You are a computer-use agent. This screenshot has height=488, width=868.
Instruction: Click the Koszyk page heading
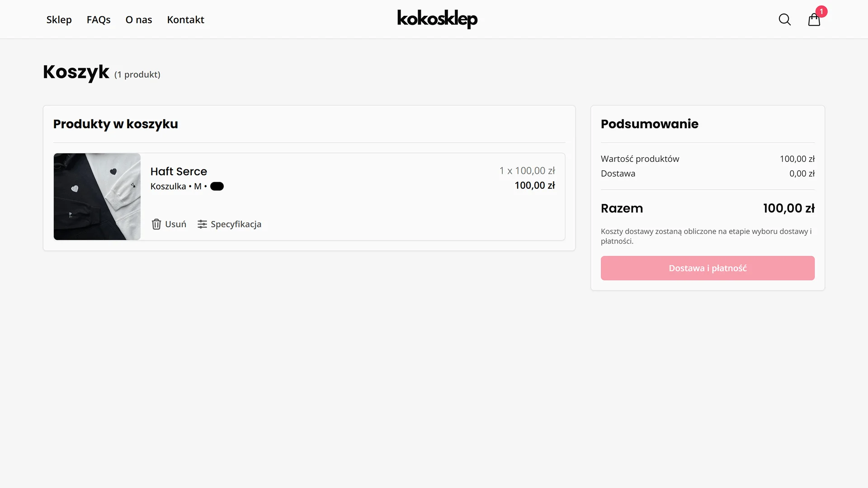(76, 72)
